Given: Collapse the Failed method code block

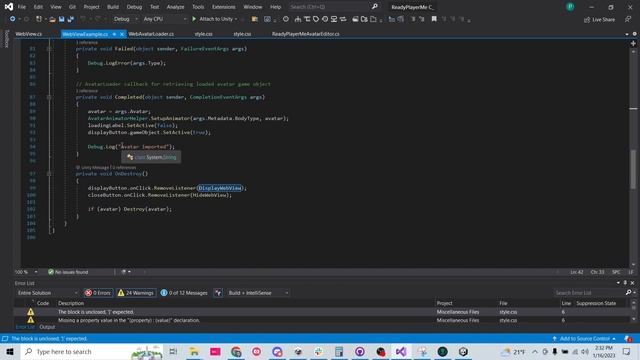Looking at the screenshot, I should coord(49,49).
